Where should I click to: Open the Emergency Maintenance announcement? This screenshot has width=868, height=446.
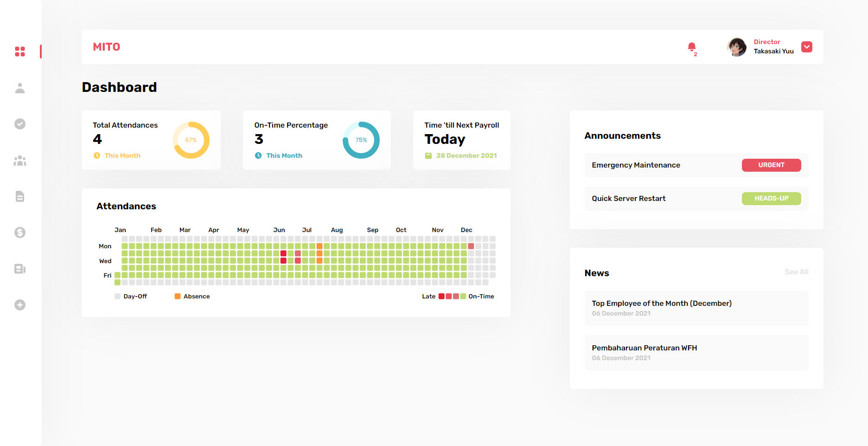click(x=636, y=165)
